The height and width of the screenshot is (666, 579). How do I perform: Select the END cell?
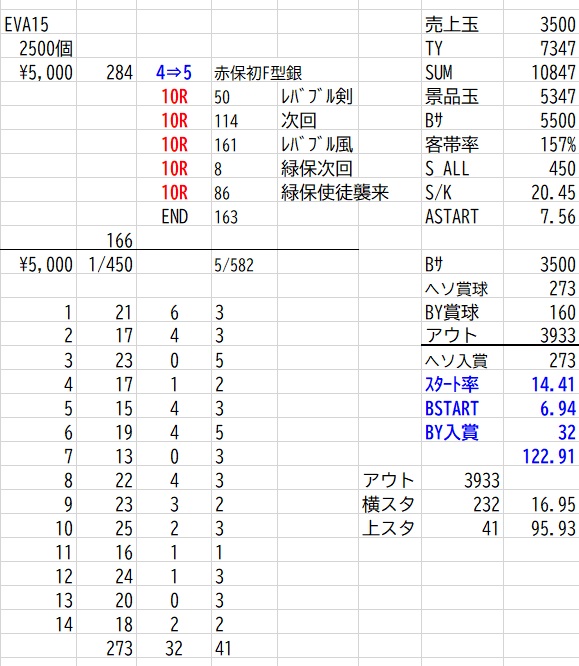(174, 217)
